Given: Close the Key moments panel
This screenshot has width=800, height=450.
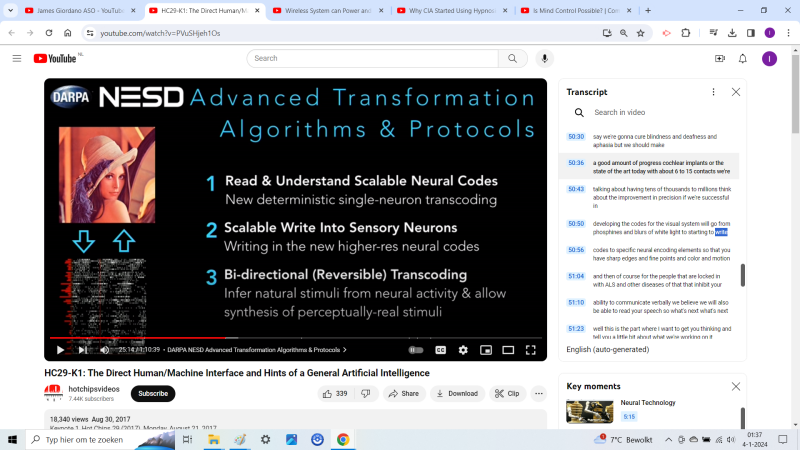Looking at the screenshot, I should 736,386.
